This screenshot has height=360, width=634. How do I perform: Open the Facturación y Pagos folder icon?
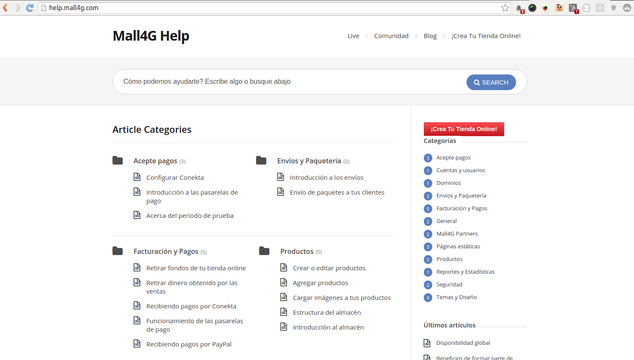(x=118, y=251)
